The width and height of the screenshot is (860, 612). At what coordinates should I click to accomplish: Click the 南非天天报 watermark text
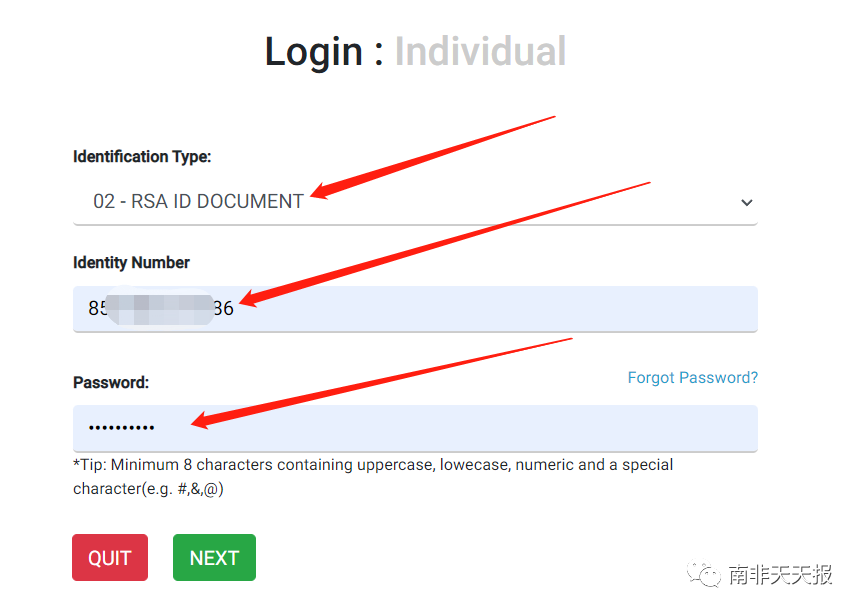point(780,574)
